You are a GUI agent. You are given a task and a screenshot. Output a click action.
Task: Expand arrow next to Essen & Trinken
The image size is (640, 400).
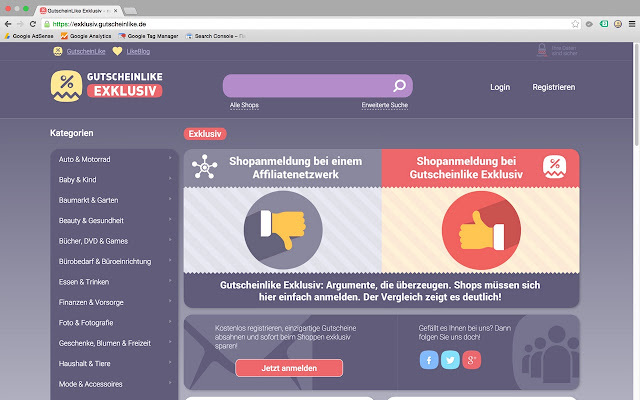[170, 281]
